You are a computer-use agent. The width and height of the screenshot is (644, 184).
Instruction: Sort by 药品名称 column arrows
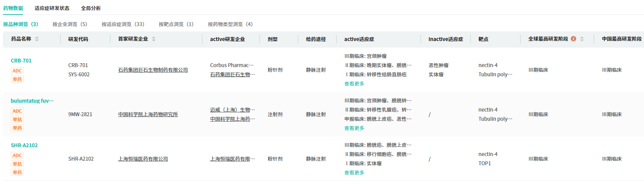(x=37, y=39)
